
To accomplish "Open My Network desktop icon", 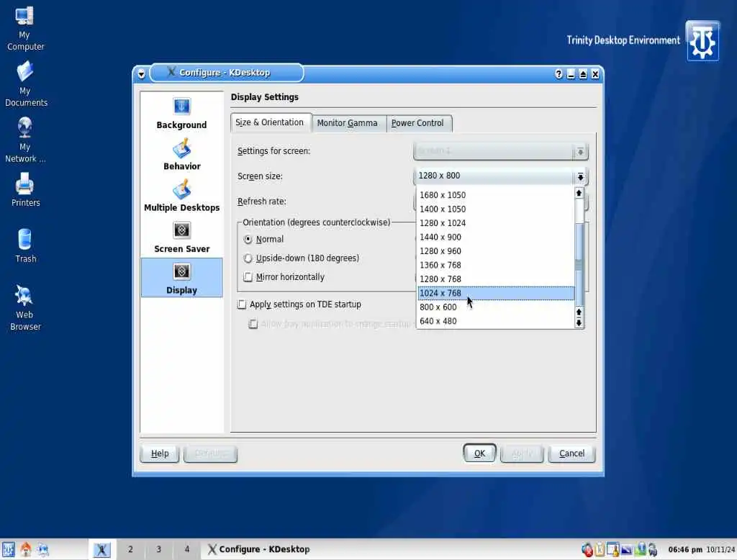I will 25,140.
